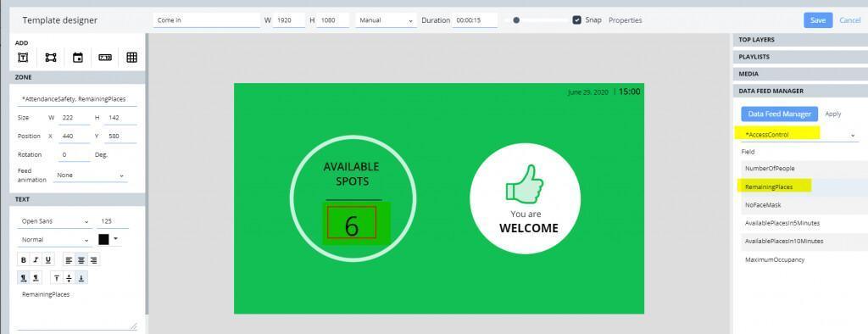
Task: Align text to the left
Action: (69, 259)
